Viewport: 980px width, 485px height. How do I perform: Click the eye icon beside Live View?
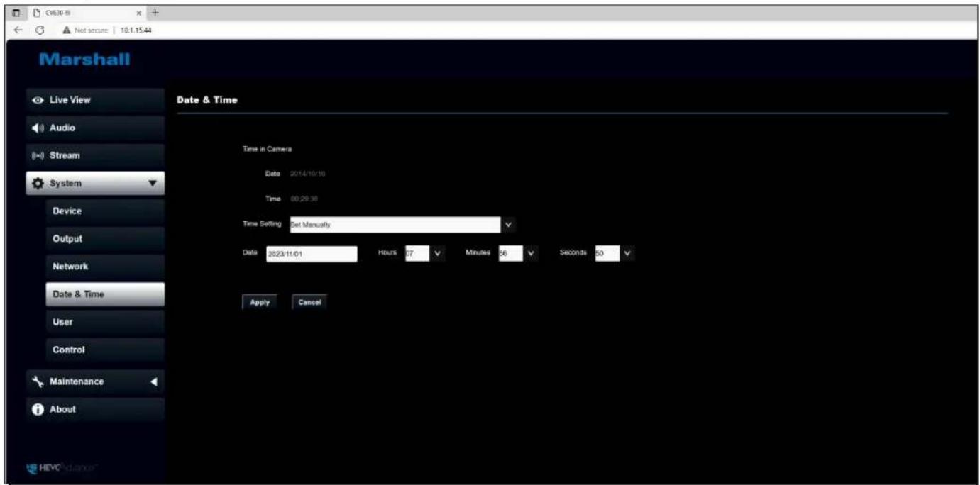click(x=37, y=101)
